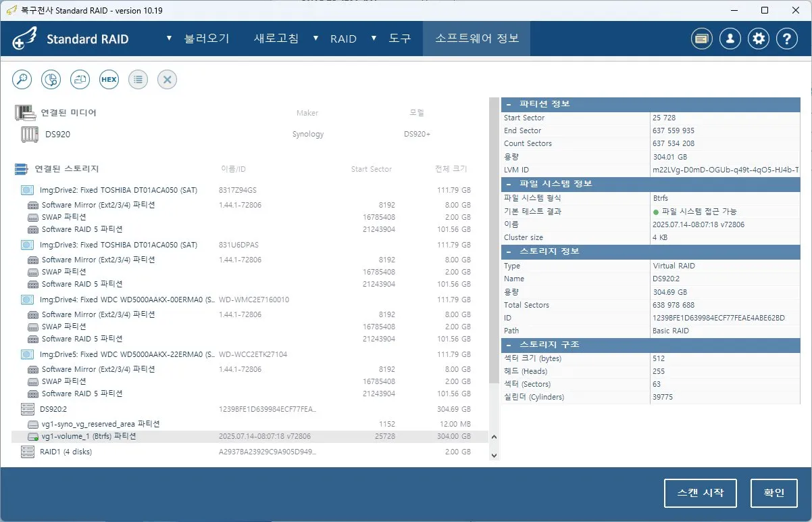
Task: Click the 637 559 935 End Sector value
Action: (x=674, y=130)
